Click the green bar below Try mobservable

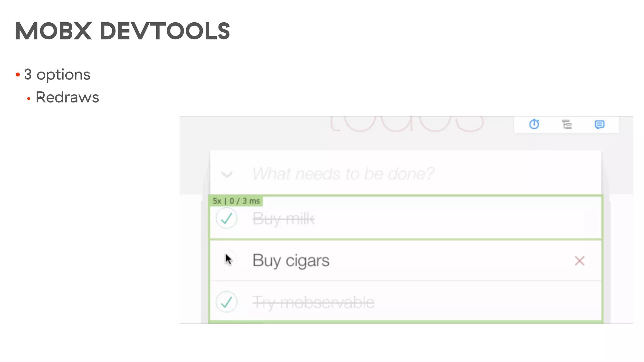[406, 322]
